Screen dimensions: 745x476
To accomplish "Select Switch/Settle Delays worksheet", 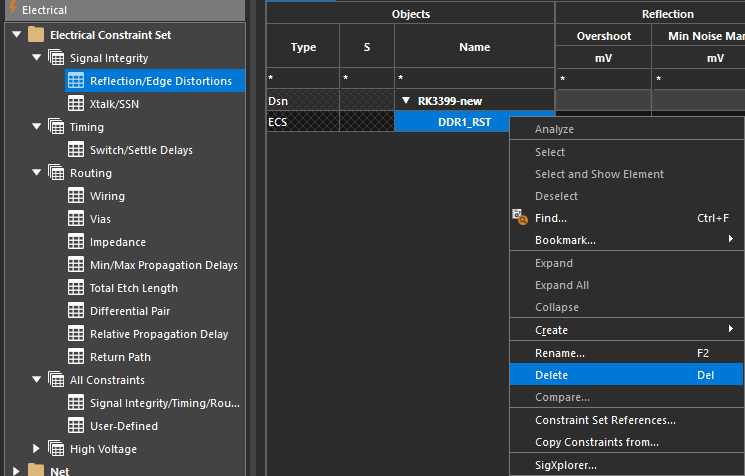I will [x=141, y=150].
